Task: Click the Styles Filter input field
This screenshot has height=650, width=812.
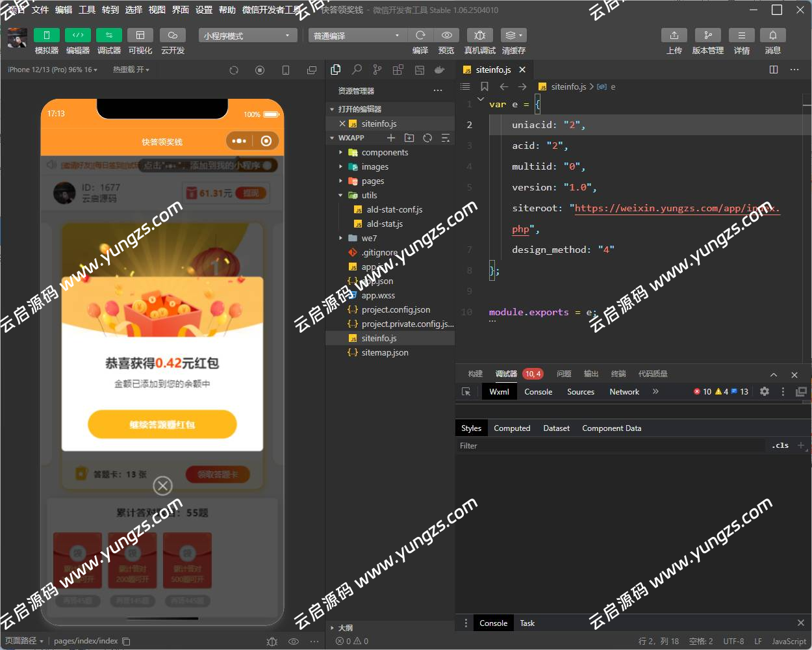Action: click(x=611, y=446)
